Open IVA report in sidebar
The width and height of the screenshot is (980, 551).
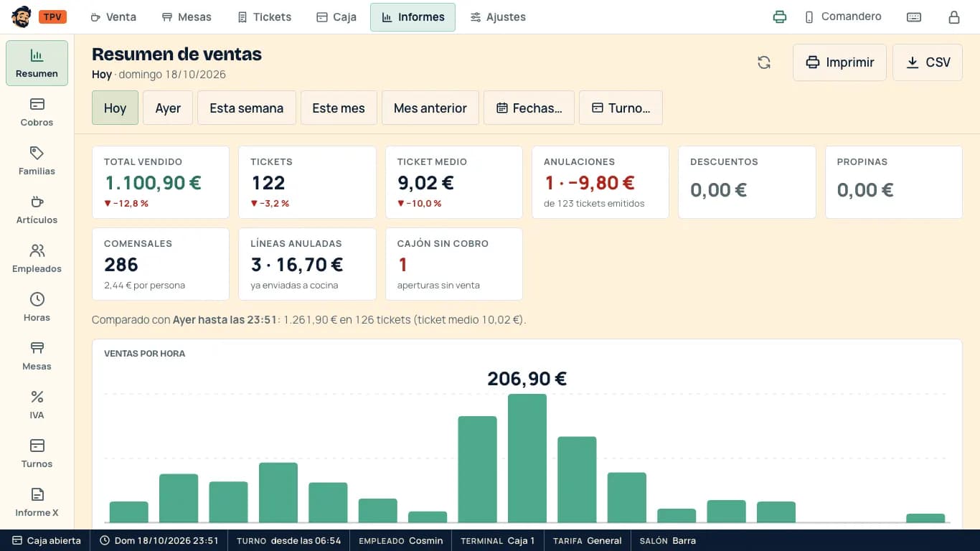tap(37, 405)
